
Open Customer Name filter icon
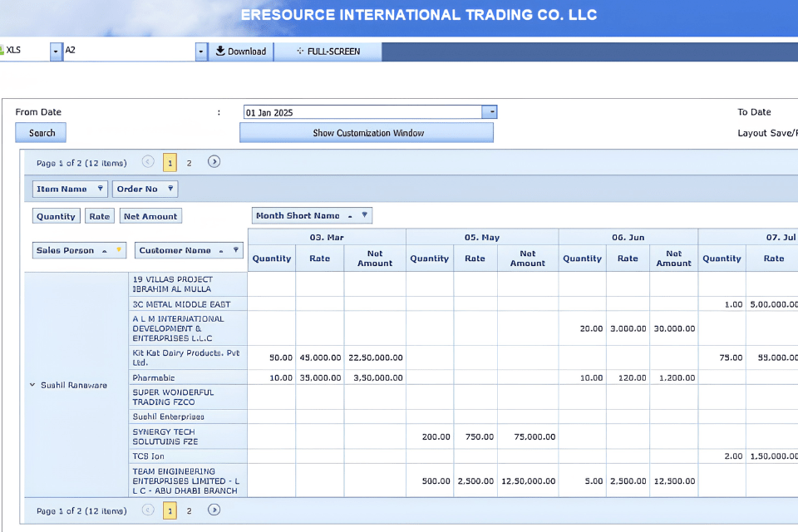[235, 250]
